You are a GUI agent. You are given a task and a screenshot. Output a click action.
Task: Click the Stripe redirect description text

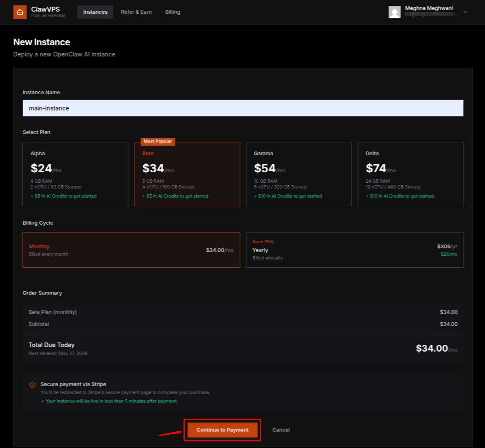[x=125, y=392]
